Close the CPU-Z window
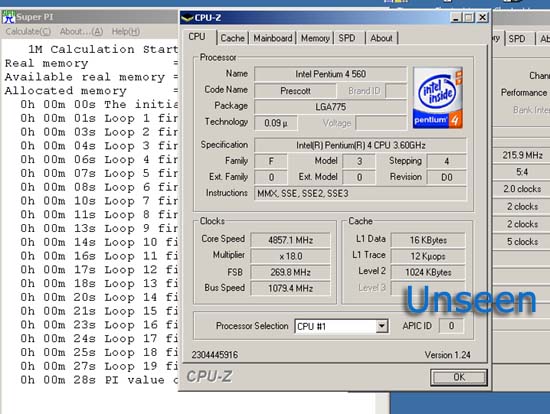 [482, 17]
